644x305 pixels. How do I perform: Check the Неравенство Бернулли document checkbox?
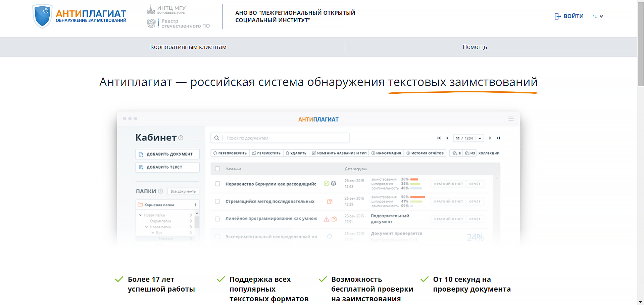pyautogui.click(x=217, y=184)
